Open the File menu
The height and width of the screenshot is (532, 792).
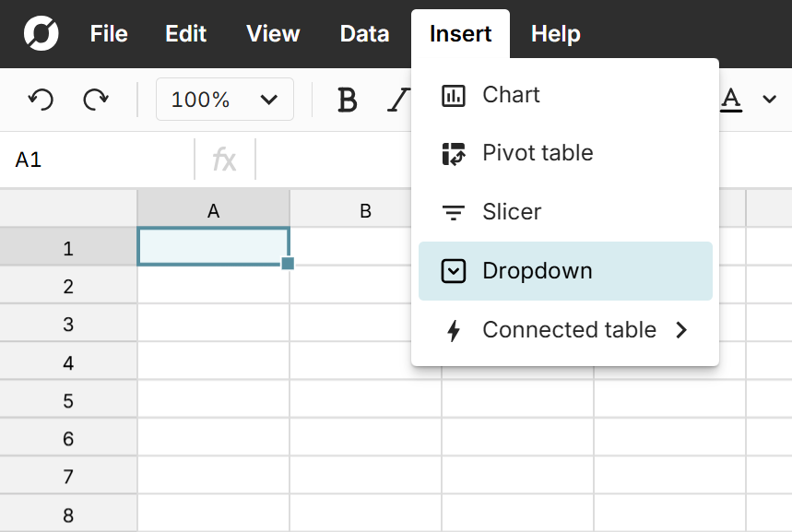(x=109, y=34)
